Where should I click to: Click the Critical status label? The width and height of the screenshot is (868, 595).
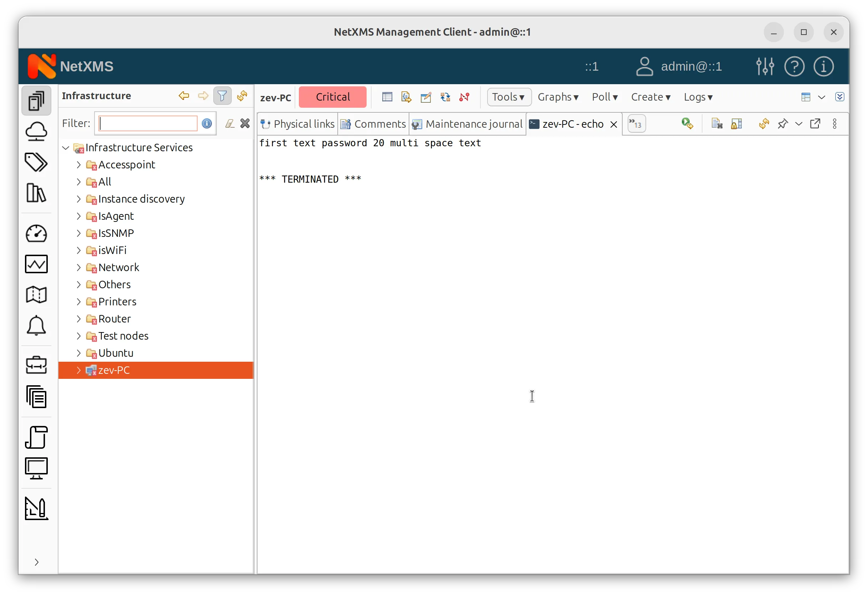(x=332, y=97)
